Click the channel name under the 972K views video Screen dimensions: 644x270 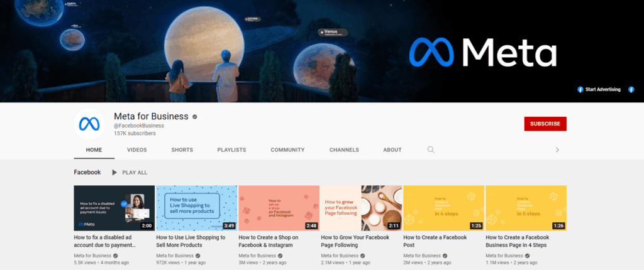click(x=175, y=256)
